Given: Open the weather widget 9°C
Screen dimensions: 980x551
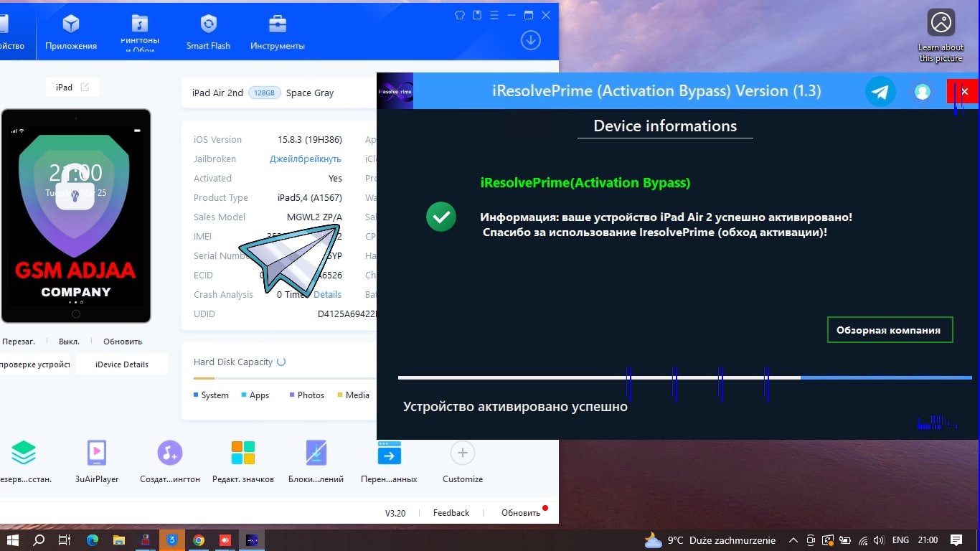Looking at the screenshot, I should (x=710, y=540).
